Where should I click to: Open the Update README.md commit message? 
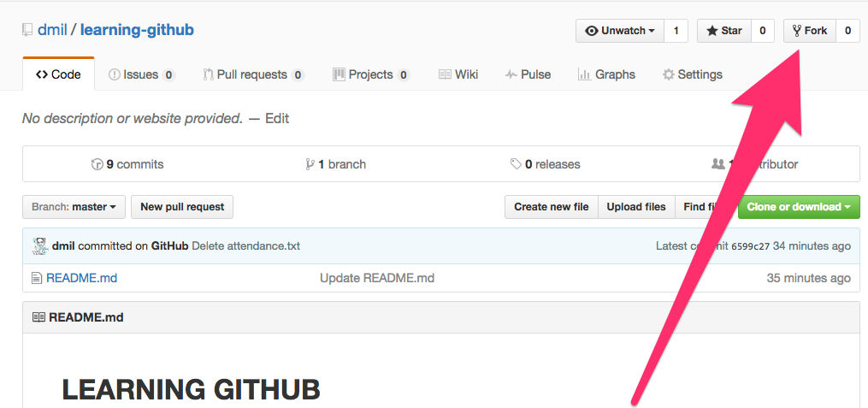coord(377,278)
